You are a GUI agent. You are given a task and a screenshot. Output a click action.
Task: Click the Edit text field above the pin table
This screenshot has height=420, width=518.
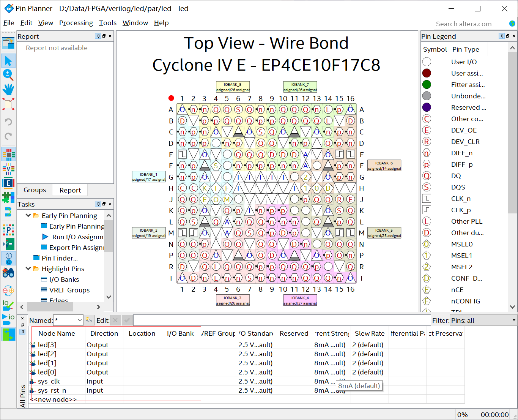coord(282,320)
